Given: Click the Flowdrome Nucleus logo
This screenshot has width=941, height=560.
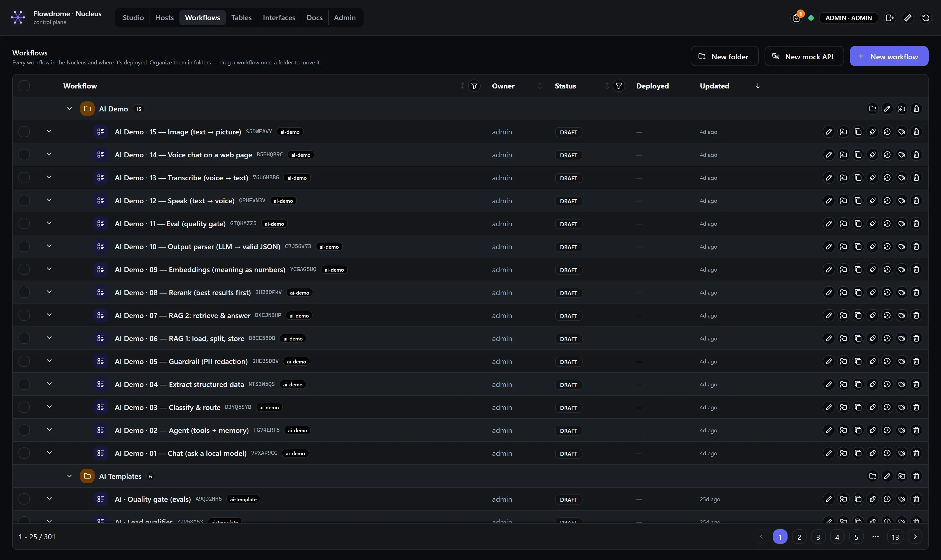Looking at the screenshot, I should (x=18, y=17).
